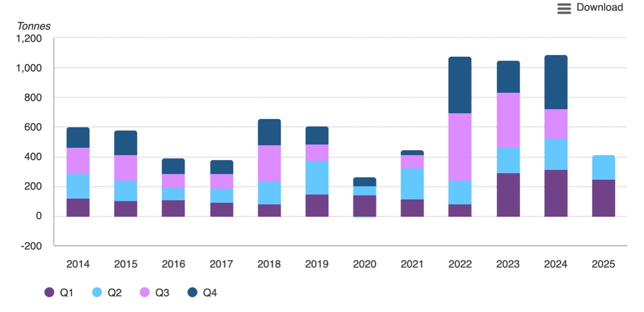Click the 2018 x-axis label

[x=269, y=264]
